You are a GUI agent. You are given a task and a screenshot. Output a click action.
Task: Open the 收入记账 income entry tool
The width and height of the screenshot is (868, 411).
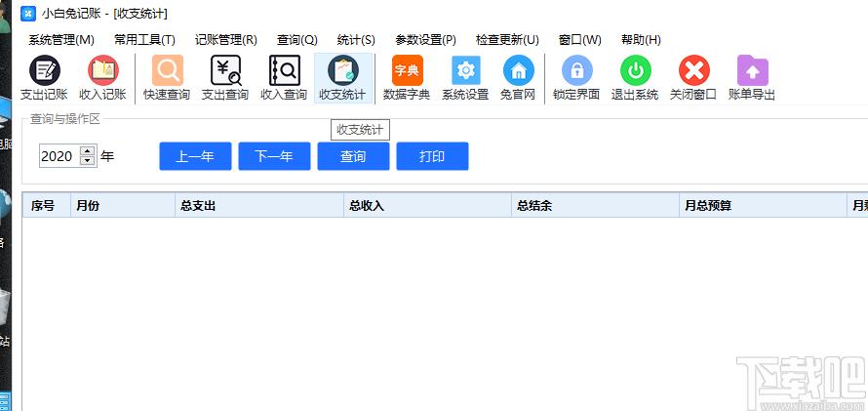103,78
